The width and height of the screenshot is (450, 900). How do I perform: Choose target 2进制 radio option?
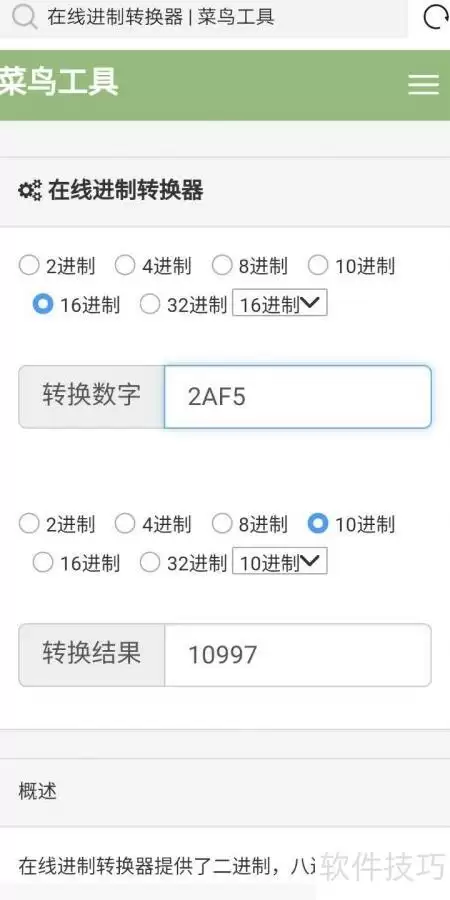pos(29,523)
